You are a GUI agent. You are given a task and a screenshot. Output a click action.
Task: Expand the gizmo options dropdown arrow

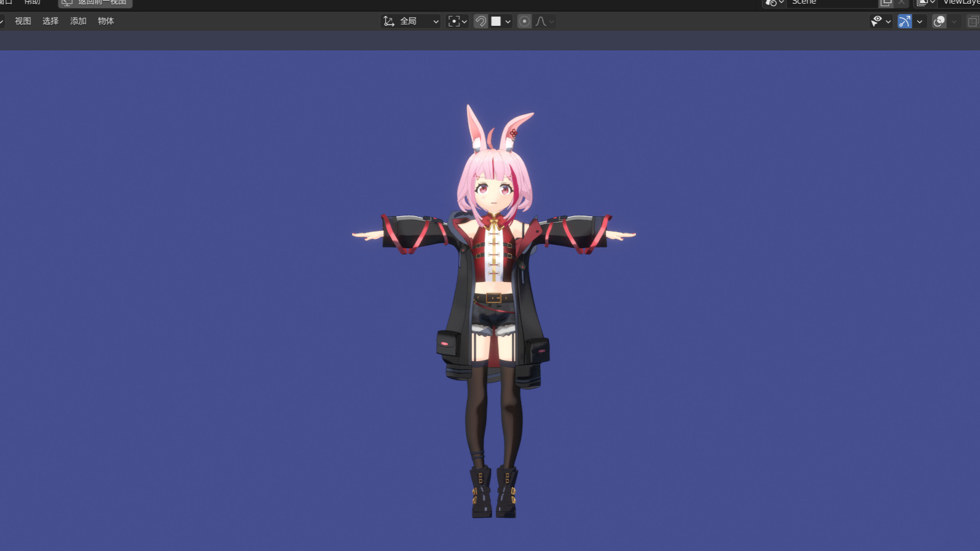click(920, 21)
